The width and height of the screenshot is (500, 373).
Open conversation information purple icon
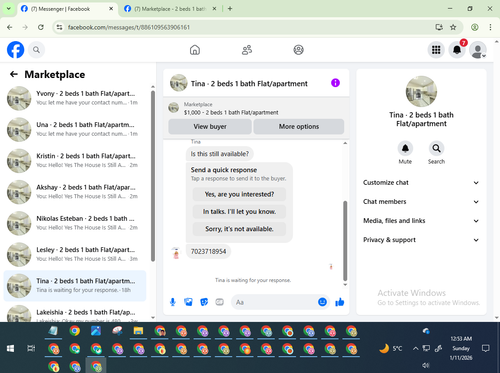(335, 83)
